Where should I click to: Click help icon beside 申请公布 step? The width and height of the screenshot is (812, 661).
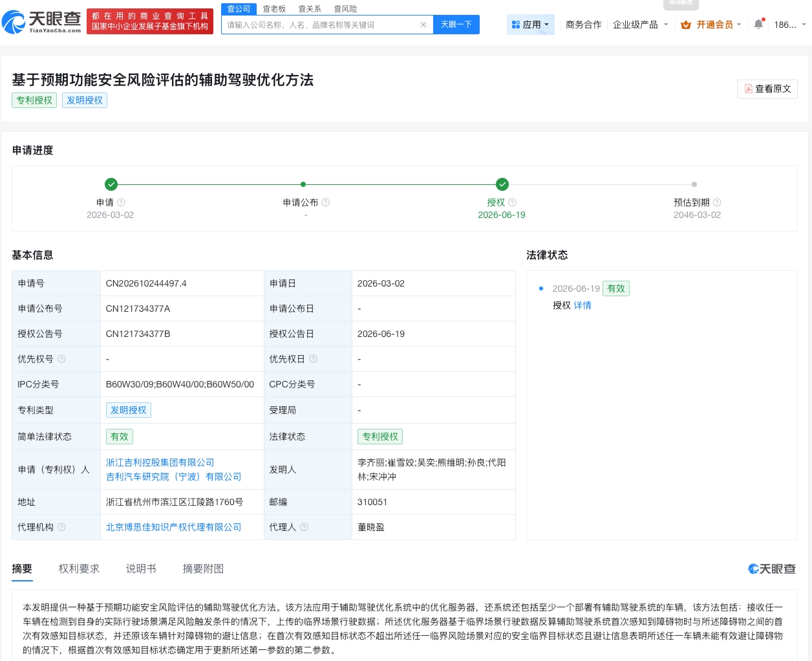326,202
